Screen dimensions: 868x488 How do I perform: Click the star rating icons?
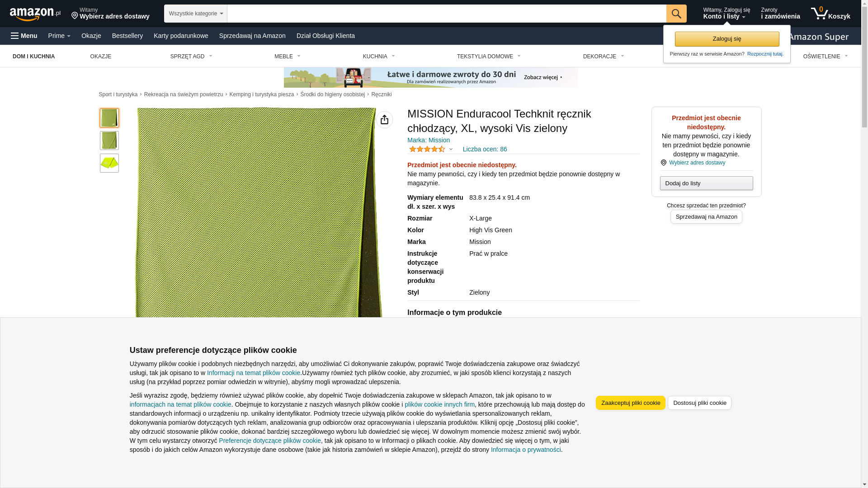[x=427, y=149]
